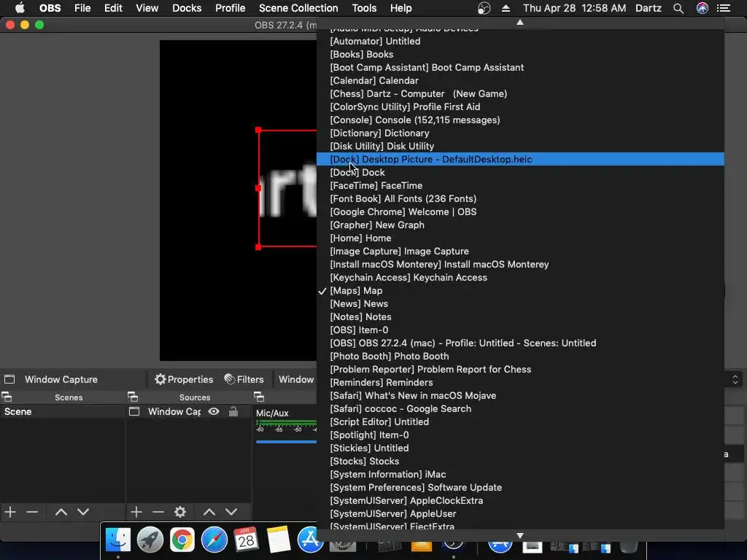The height and width of the screenshot is (560, 747).
Task: Open the Profile menu
Action: tap(230, 8)
